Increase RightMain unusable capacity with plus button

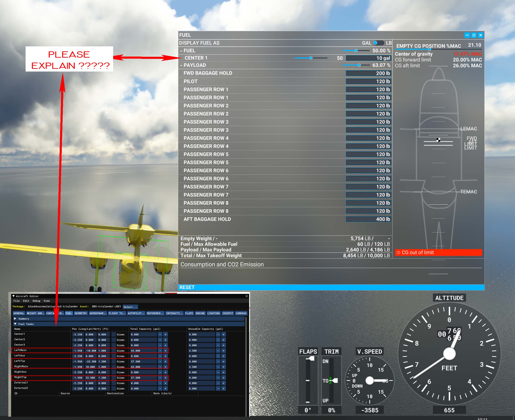[223, 367]
